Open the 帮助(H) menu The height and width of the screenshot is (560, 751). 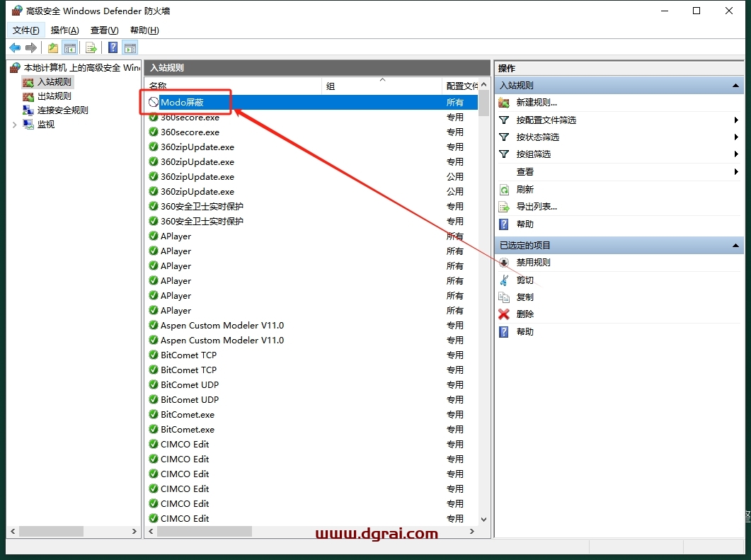[144, 30]
